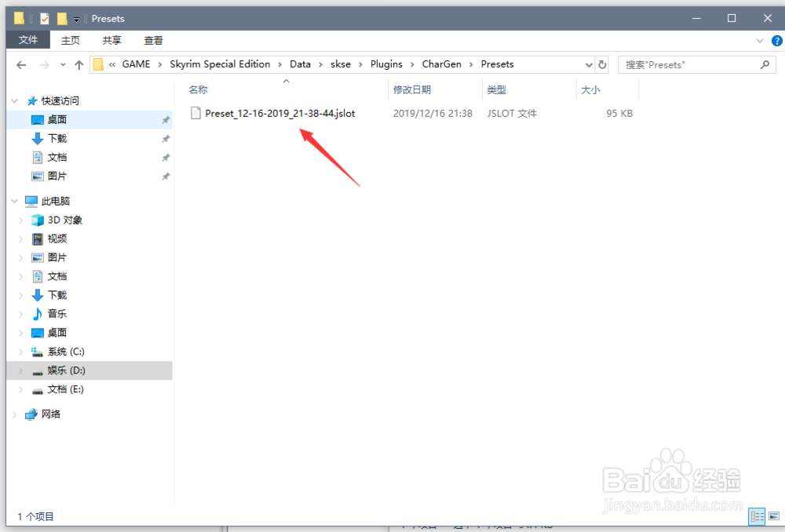The width and height of the screenshot is (785, 532).
Task: Expand the ribbon with the chevron
Action: (760, 41)
